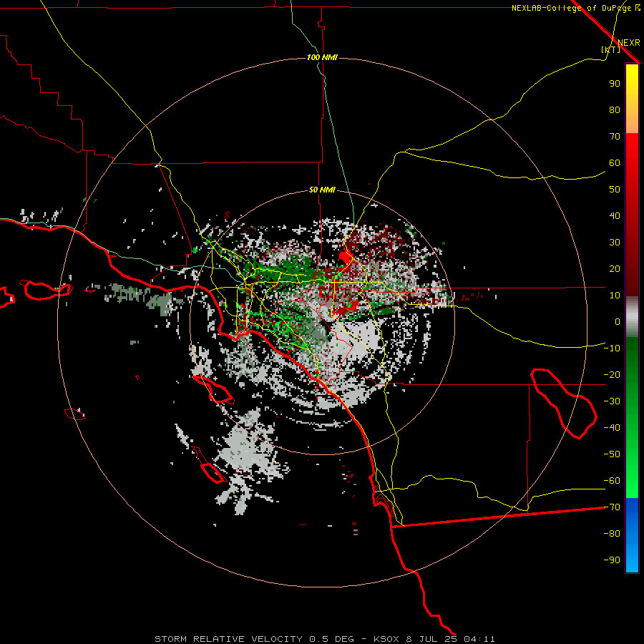Click the -50 label on velocity scale

(612, 454)
